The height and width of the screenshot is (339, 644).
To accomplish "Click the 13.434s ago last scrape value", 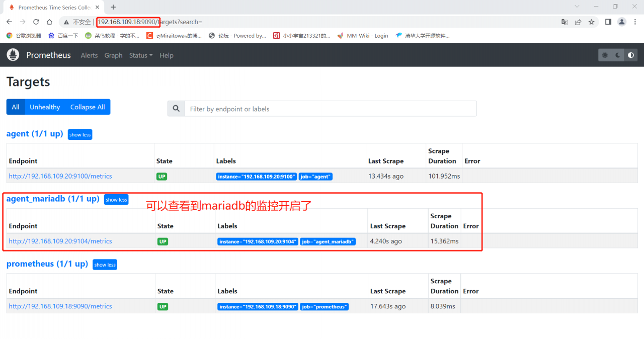I will (386, 176).
